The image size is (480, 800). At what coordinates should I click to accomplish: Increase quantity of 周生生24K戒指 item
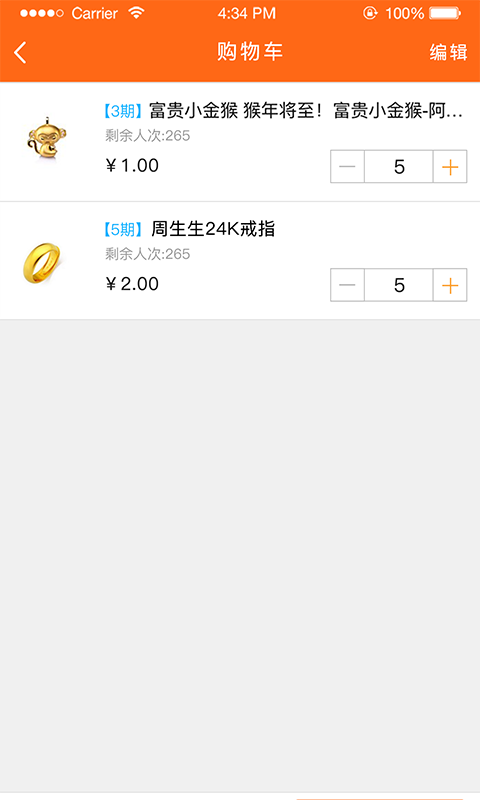point(450,285)
